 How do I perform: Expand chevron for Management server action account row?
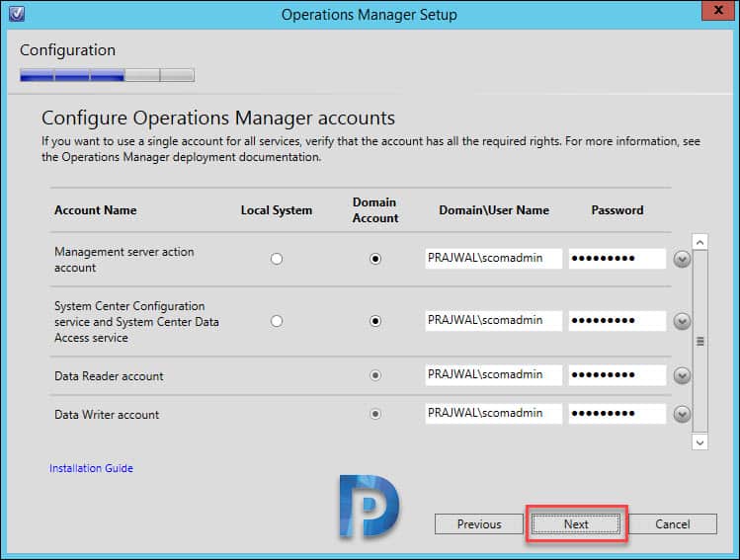click(682, 259)
